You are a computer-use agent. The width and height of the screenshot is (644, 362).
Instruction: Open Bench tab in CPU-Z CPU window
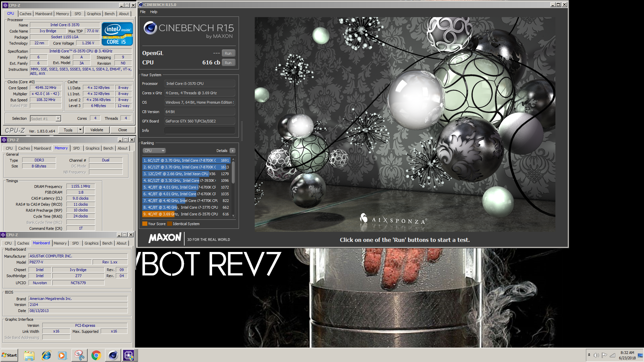(109, 14)
